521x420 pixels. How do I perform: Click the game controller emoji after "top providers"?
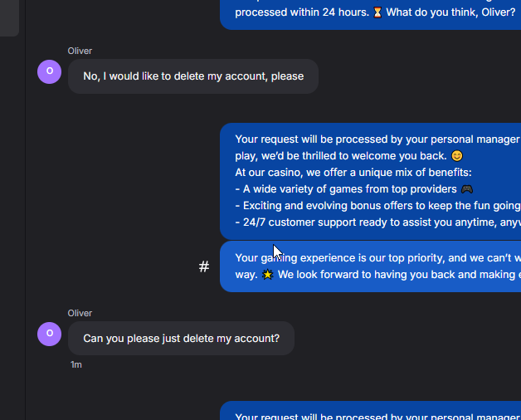tap(467, 189)
